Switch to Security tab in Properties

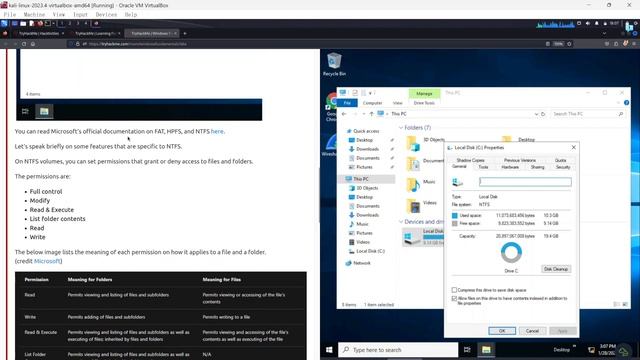pyautogui.click(x=562, y=167)
